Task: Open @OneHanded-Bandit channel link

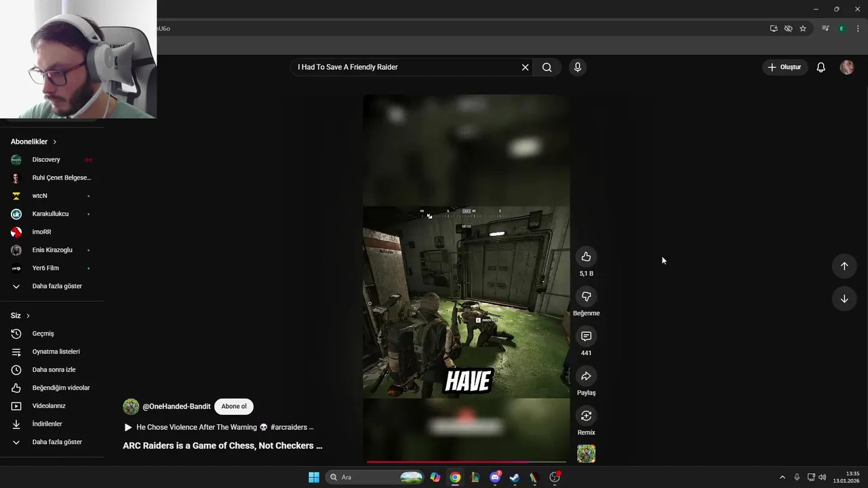Action: (176, 407)
